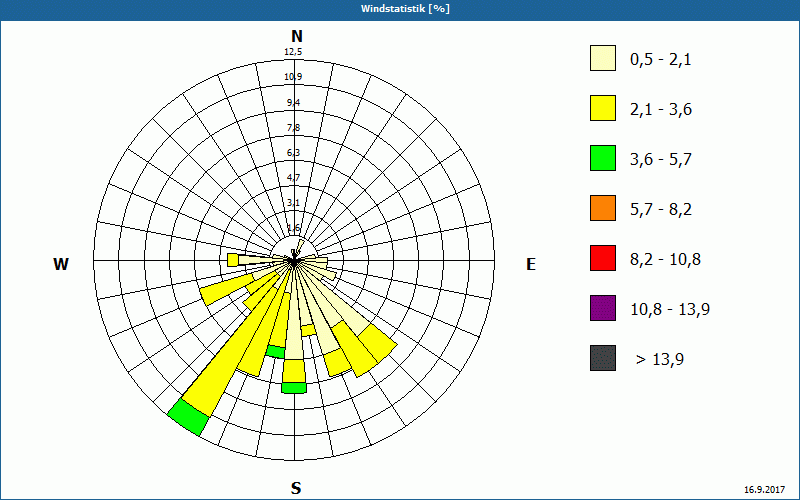Click the N compass label
Viewport: 800px width, 500px height.
[x=296, y=37]
